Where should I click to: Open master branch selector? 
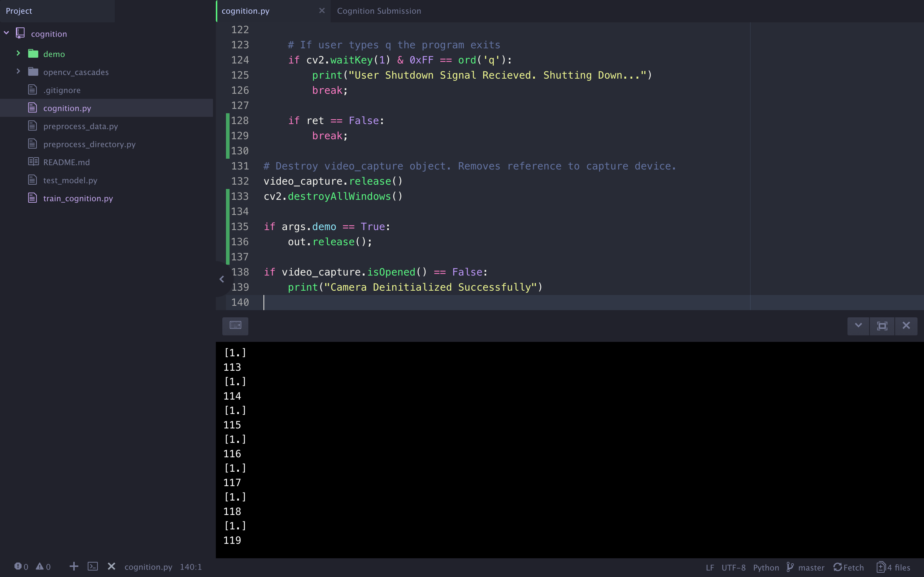coord(806,568)
